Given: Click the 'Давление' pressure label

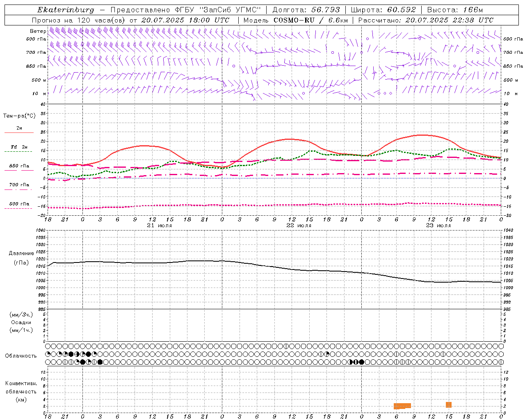Looking at the screenshot, I should tap(21, 253).
